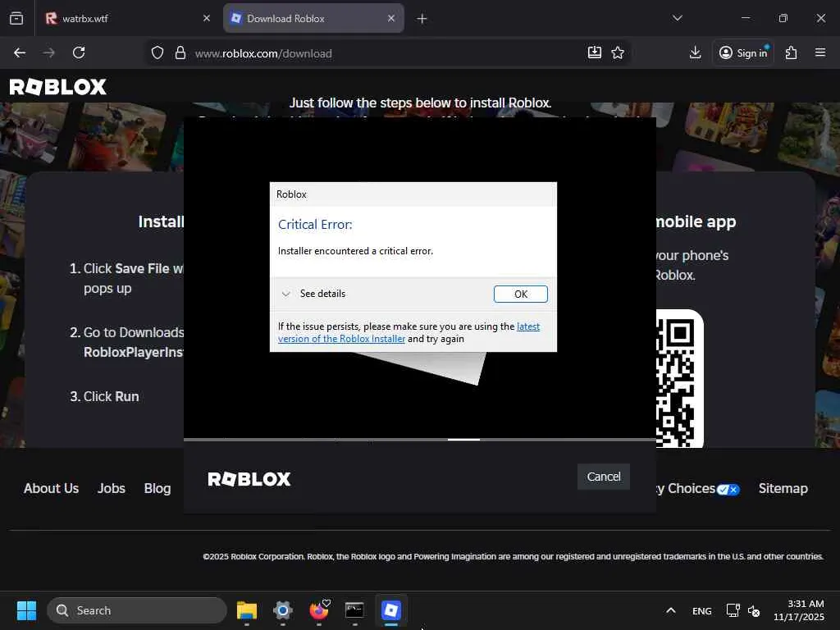The image size is (840, 630).
Task: Change ENG input language
Action: (702, 610)
